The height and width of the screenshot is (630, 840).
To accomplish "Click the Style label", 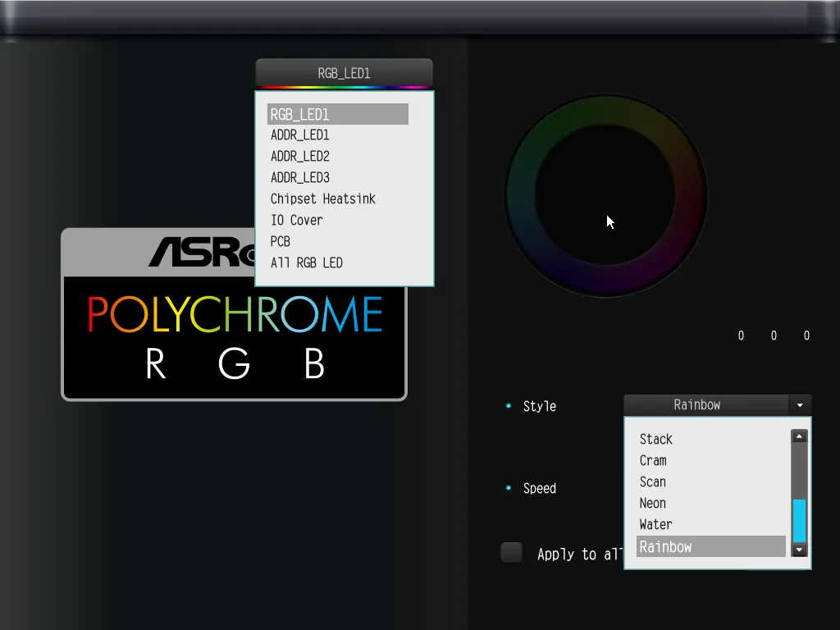I will 540,407.
